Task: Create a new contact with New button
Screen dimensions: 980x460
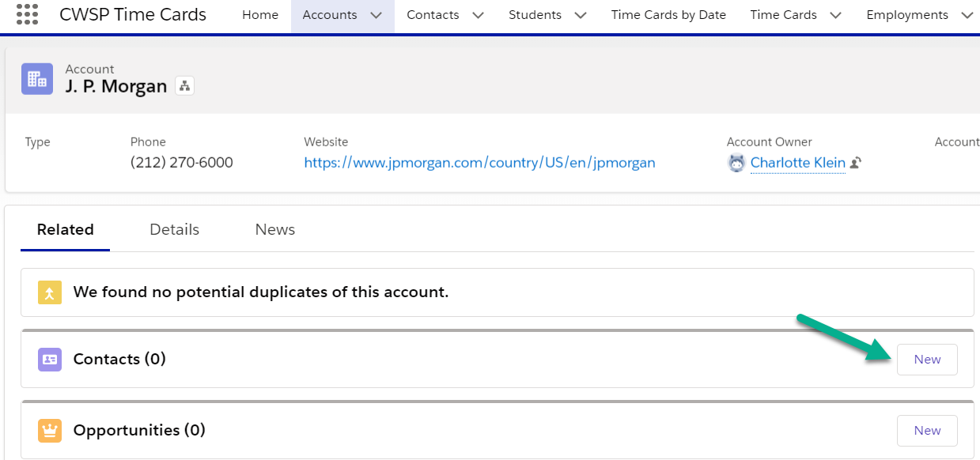Action: pyautogui.click(x=927, y=360)
